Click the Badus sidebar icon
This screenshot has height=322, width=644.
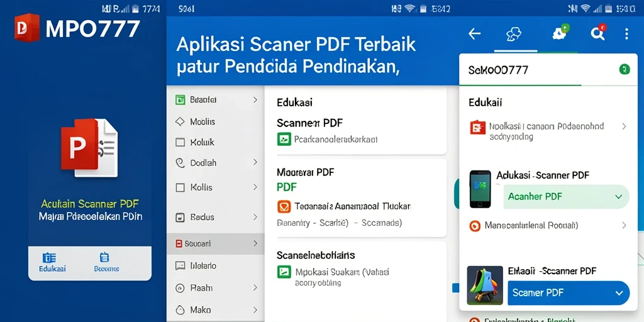(x=180, y=217)
